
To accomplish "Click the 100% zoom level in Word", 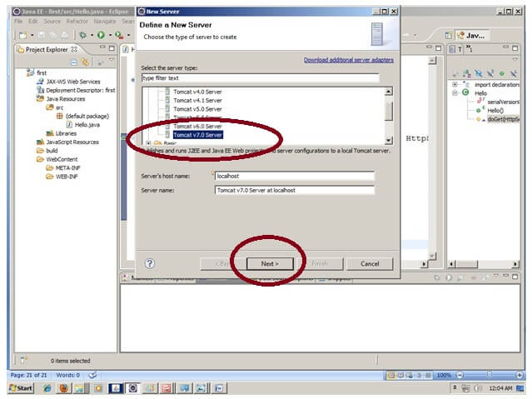I will click(x=444, y=375).
